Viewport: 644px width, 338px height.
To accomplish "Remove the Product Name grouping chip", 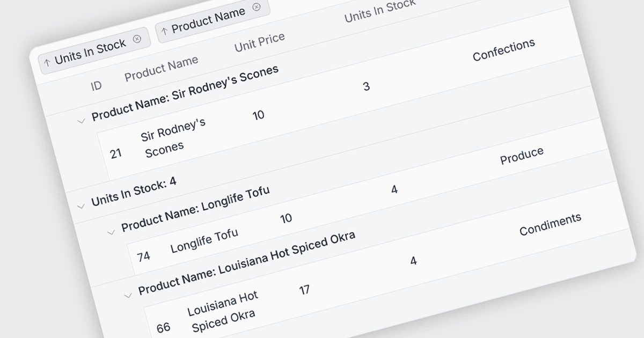I will pos(257,7).
